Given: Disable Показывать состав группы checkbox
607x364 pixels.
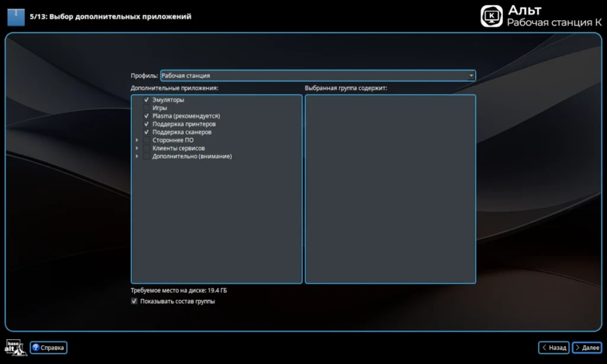Looking at the screenshot, I should tap(134, 301).
